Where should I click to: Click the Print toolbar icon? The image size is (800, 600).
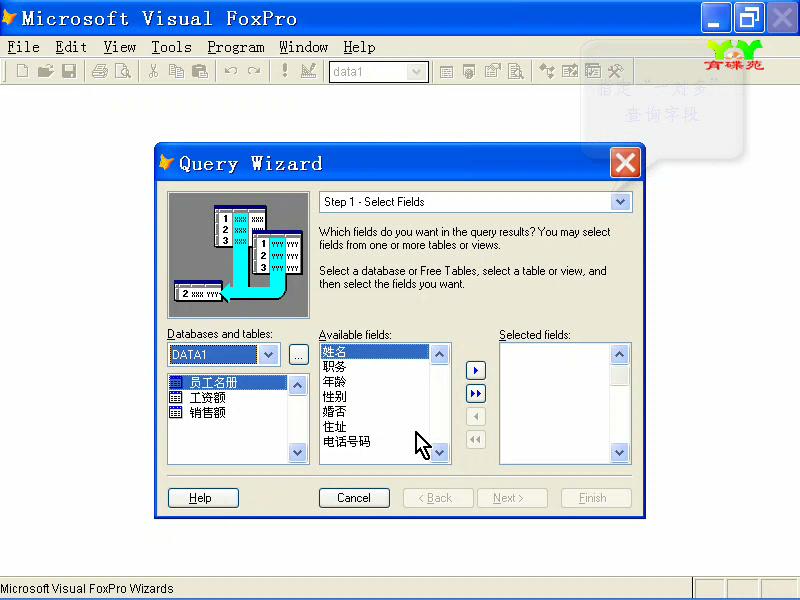(100, 71)
